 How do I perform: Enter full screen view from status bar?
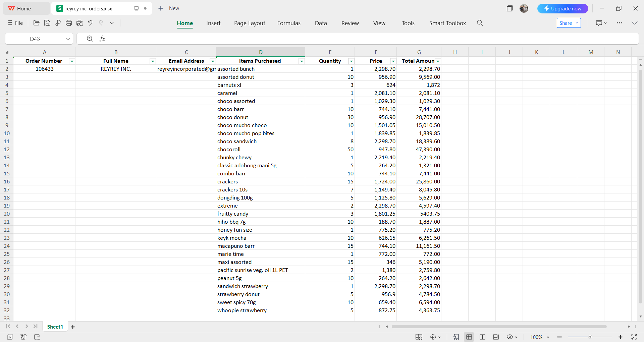click(634, 337)
